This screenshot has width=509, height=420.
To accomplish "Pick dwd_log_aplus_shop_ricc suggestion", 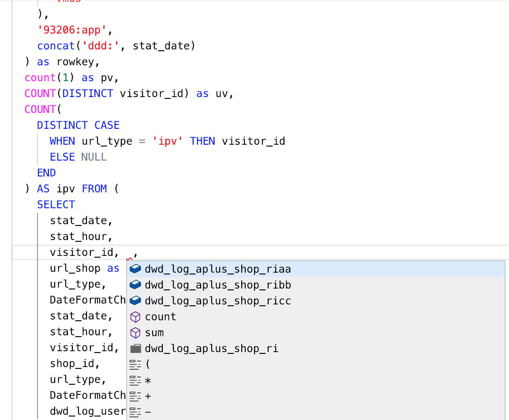I will coord(315,301).
